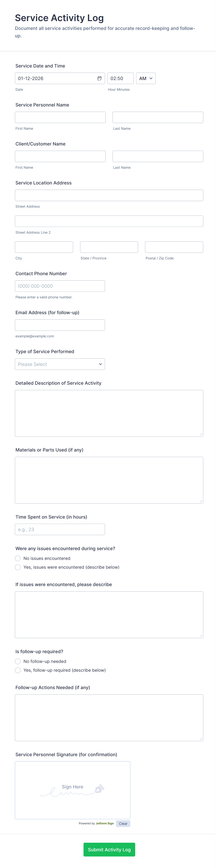Click the Submit Activity Log button

coord(109,849)
